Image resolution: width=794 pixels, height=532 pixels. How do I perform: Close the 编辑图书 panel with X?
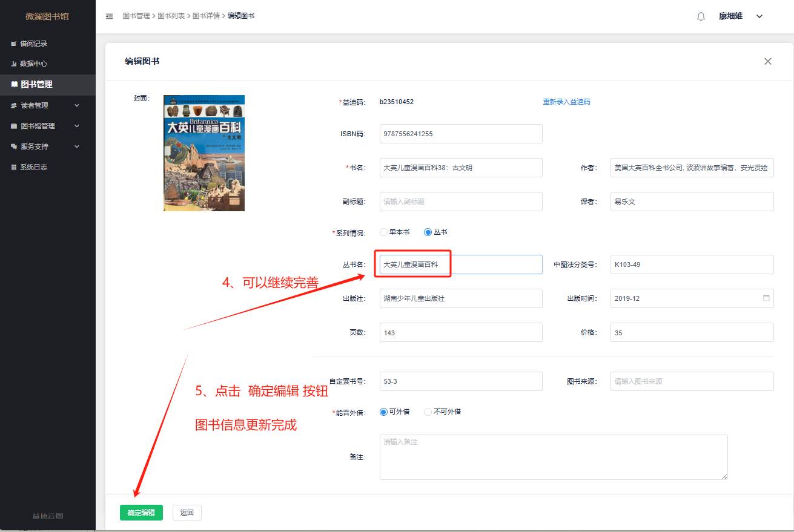pyautogui.click(x=767, y=61)
